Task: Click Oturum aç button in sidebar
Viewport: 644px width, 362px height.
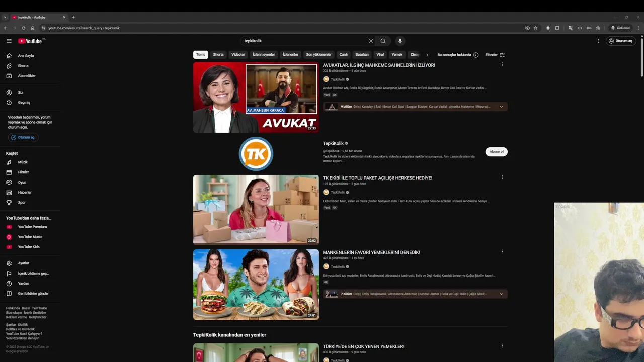Action: (23, 137)
